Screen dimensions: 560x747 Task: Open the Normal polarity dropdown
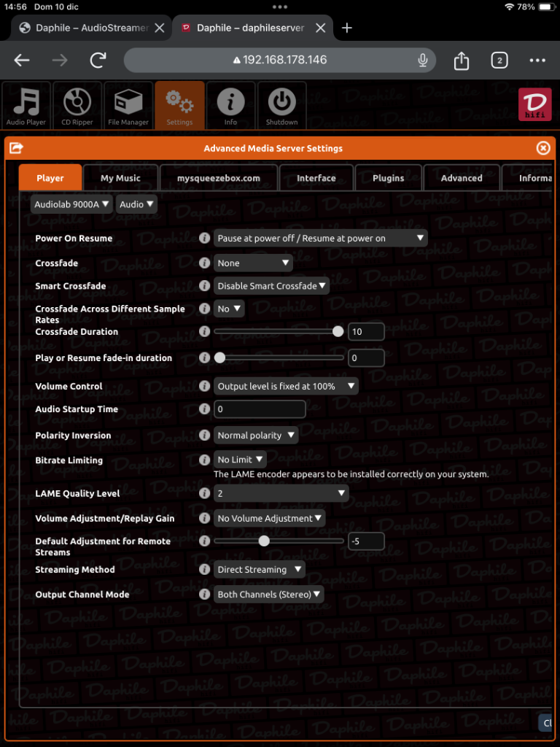(x=256, y=436)
